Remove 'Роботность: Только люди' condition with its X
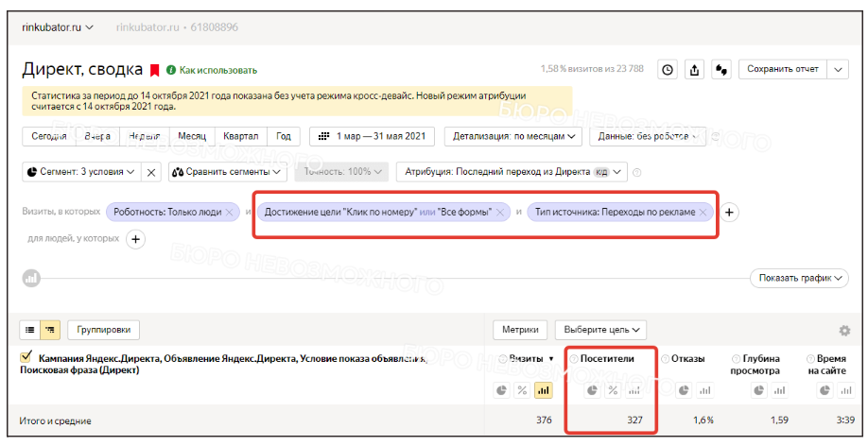The image size is (868, 446). coord(231,212)
